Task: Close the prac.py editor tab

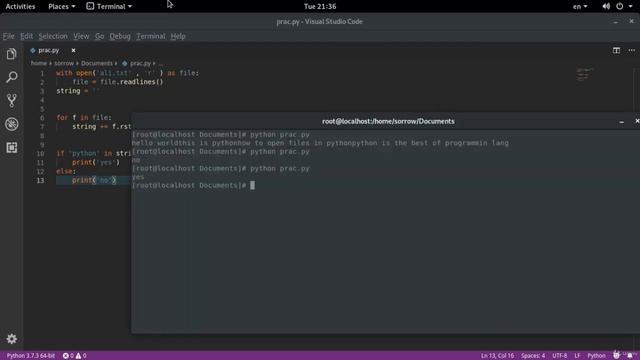Action: coord(73,50)
